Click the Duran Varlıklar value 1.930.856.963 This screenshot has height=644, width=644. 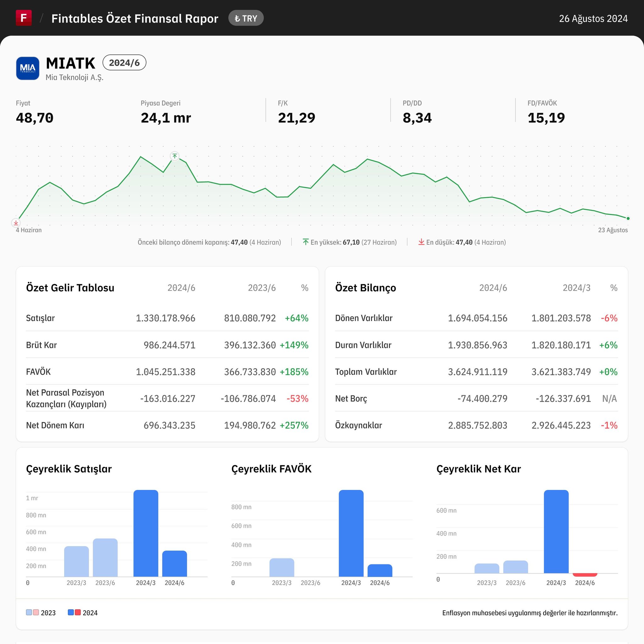(x=477, y=345)
